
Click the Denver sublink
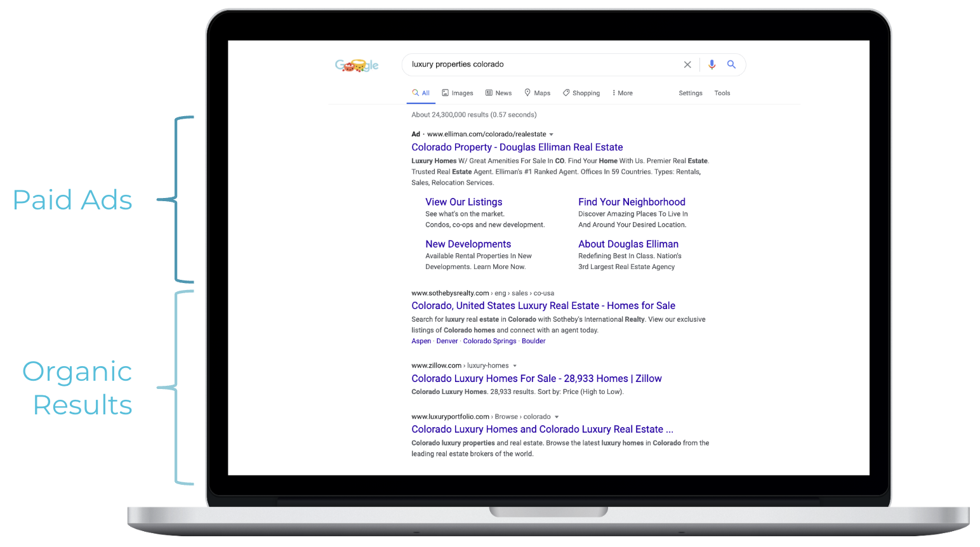[447, 341]
